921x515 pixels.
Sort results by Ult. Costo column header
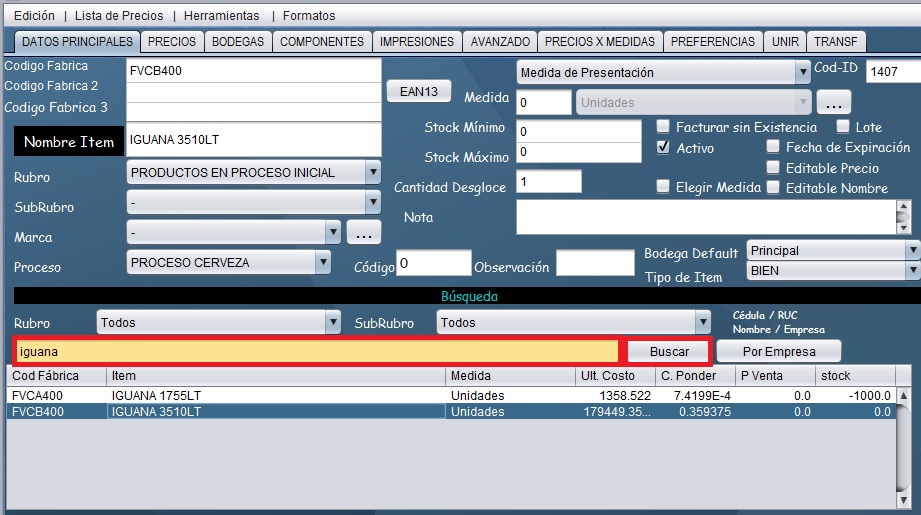click(x=613, y=376)
